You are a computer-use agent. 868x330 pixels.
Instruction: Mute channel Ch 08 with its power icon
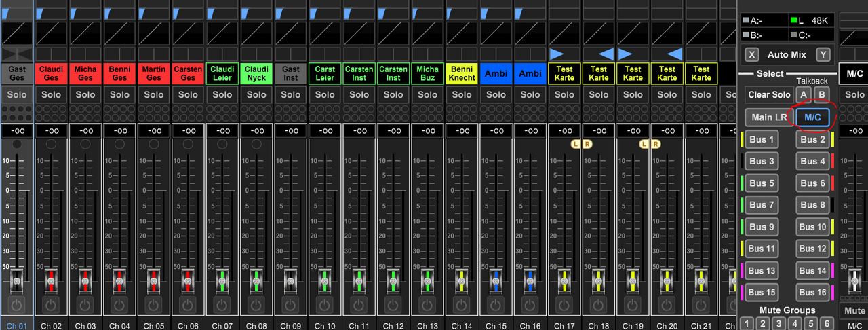point(256,305)
